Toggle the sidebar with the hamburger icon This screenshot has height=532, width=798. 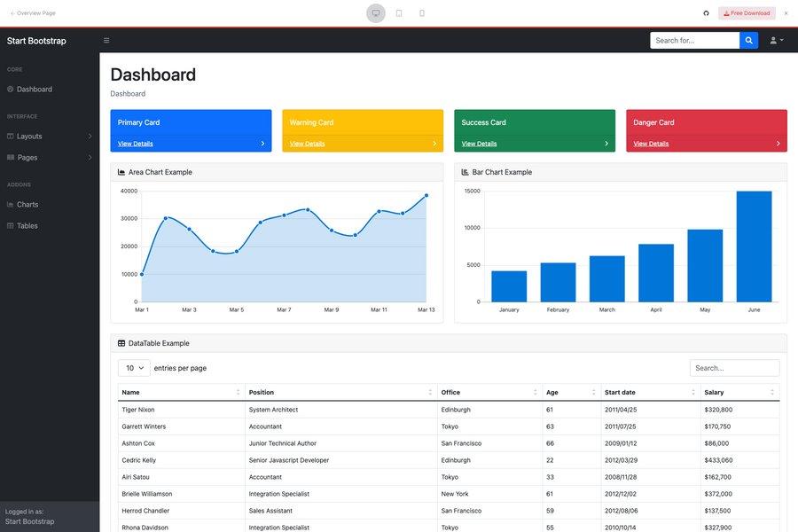pyautogui.click(x=104, y=38)
